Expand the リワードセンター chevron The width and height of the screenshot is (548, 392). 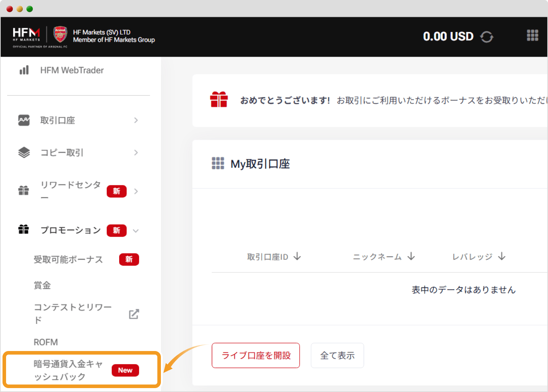click(x=136, y=191)
